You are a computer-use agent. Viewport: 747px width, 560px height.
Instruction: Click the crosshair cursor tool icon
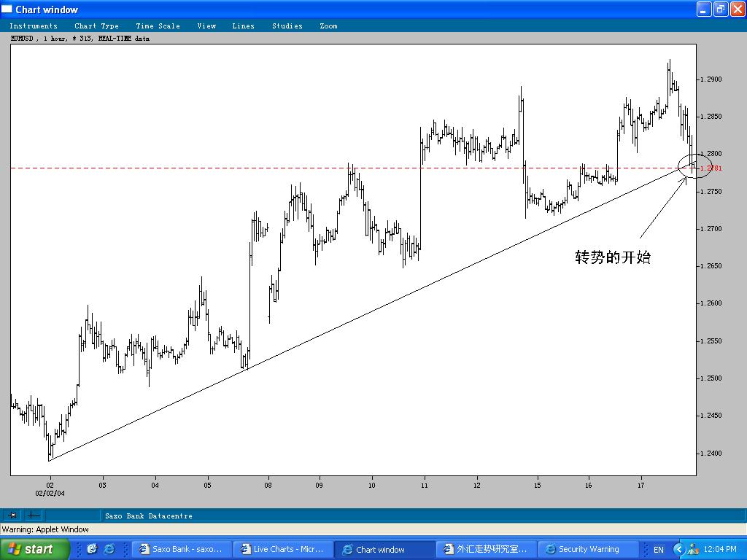coord(34,515)
